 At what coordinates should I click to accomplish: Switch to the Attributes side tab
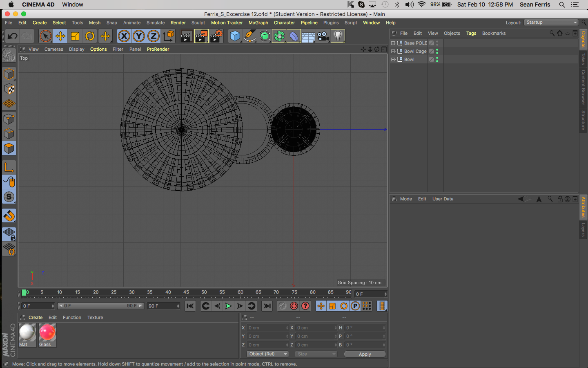tap(583, 207)
